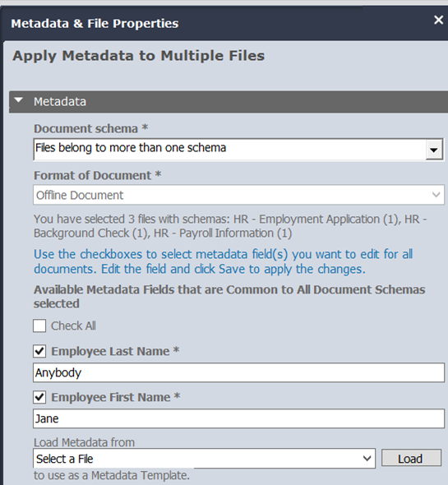Click the Load button
Viewport: 448px width, 485px height.
coord(411,458)
